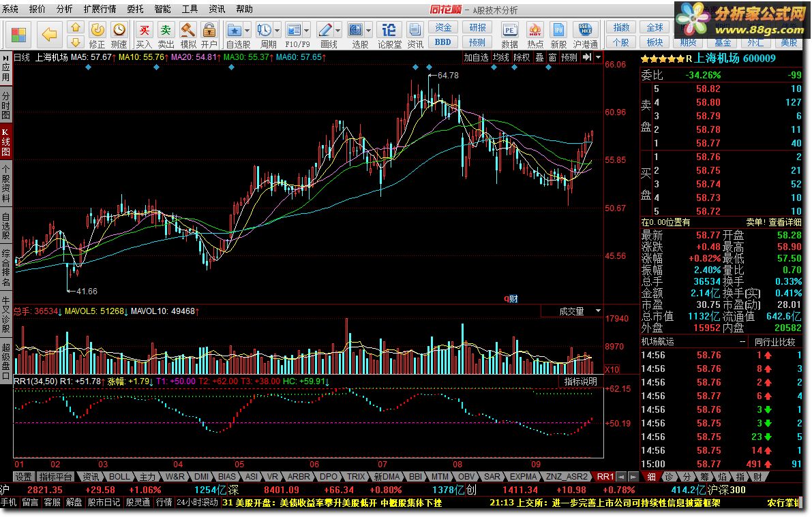Click the 资金 button
The height and width of the screenshot is (517, 812).
click(x=443, y=27)
